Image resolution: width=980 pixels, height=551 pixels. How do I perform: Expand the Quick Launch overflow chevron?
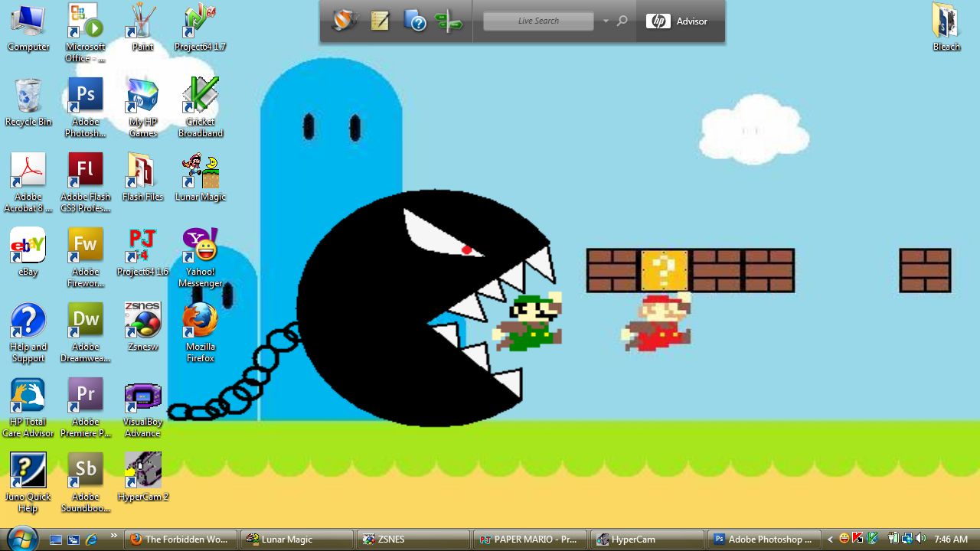[x=114, y=536]
